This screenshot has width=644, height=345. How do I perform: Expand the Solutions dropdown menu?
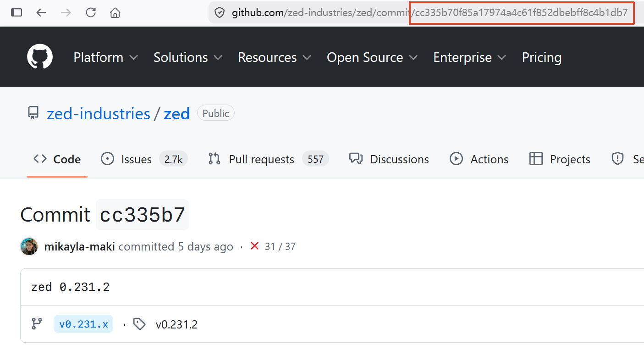click(188, 57)
